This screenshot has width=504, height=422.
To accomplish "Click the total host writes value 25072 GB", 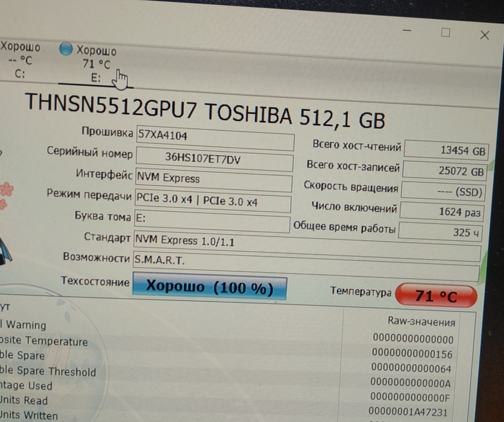I will coord(445,171).
